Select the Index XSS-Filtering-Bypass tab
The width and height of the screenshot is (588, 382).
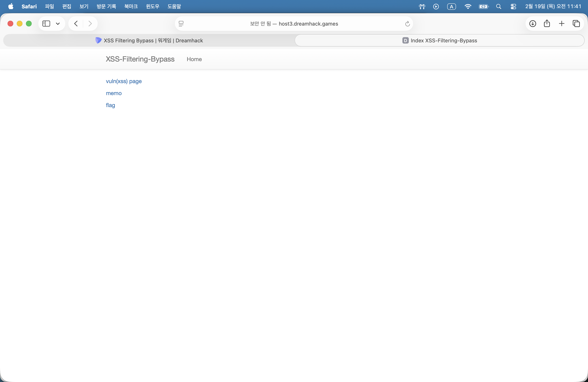(x=440, y=41)
